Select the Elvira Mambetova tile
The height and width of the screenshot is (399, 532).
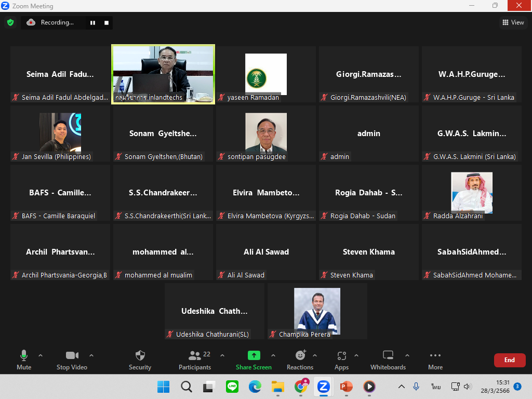click(266, 192)
